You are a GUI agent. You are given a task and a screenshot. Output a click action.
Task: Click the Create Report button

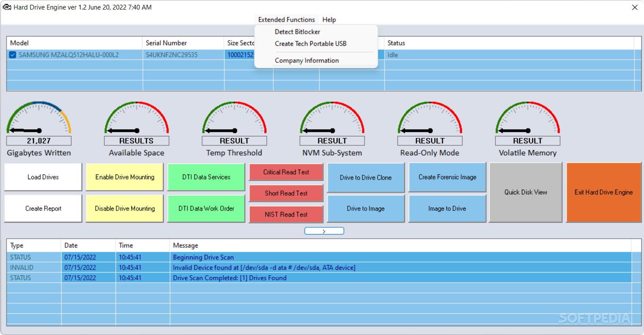43,208
